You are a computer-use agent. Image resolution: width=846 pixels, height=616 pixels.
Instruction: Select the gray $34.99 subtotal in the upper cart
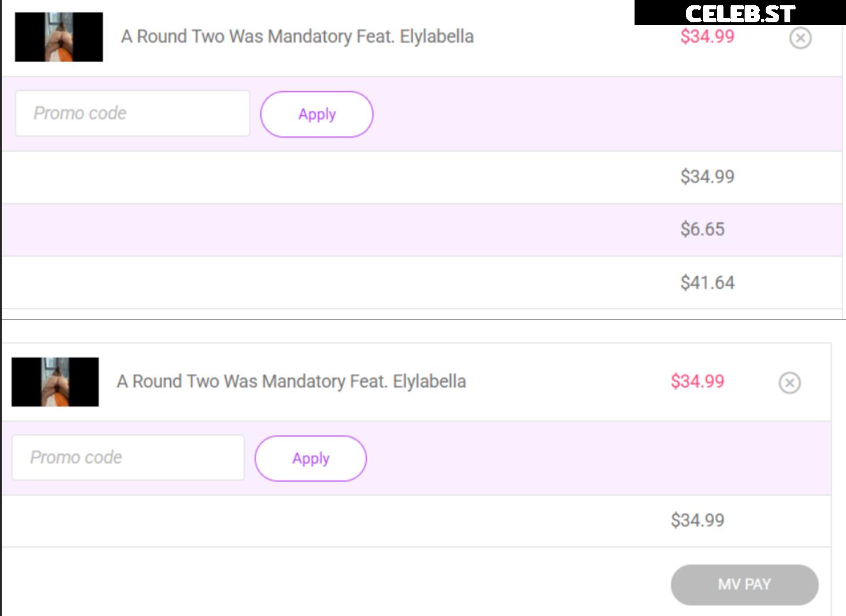point(707,176)
